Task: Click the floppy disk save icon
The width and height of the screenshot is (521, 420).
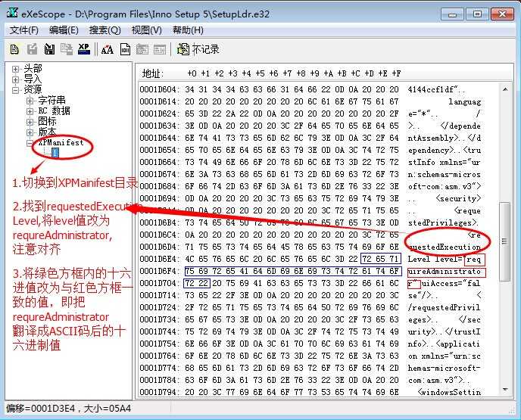Action: tap(49, 49)
